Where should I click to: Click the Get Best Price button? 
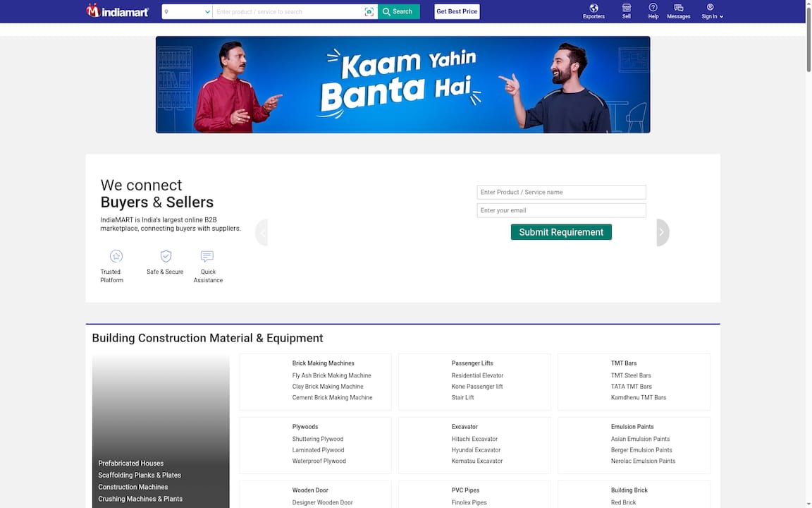(457, 11)
